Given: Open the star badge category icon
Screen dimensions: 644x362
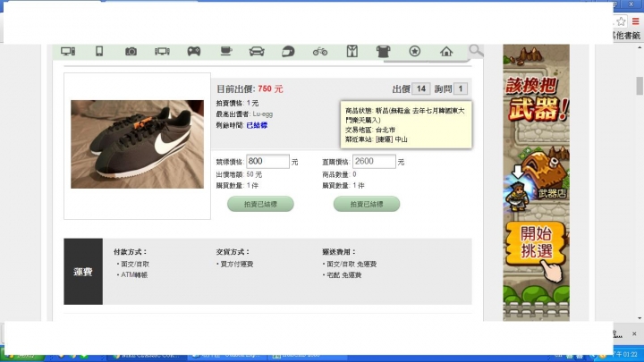Looking at the screenshot, I should (x=415, y=51).
